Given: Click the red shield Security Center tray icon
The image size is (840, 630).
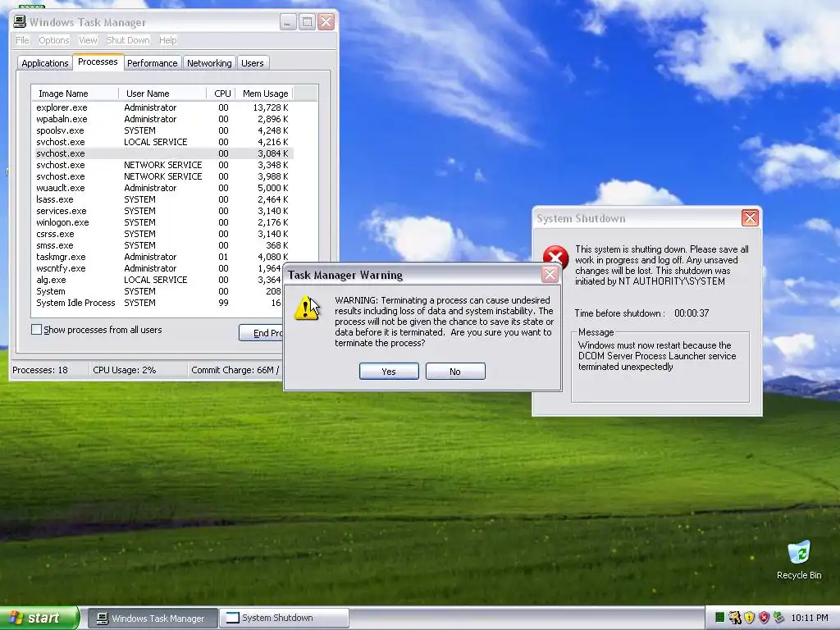Looking at the screenshot, I should 764,618.
